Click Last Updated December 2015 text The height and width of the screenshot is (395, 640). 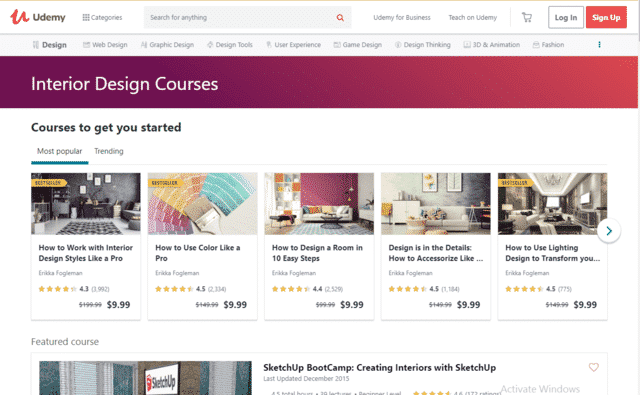coord(306,379)
